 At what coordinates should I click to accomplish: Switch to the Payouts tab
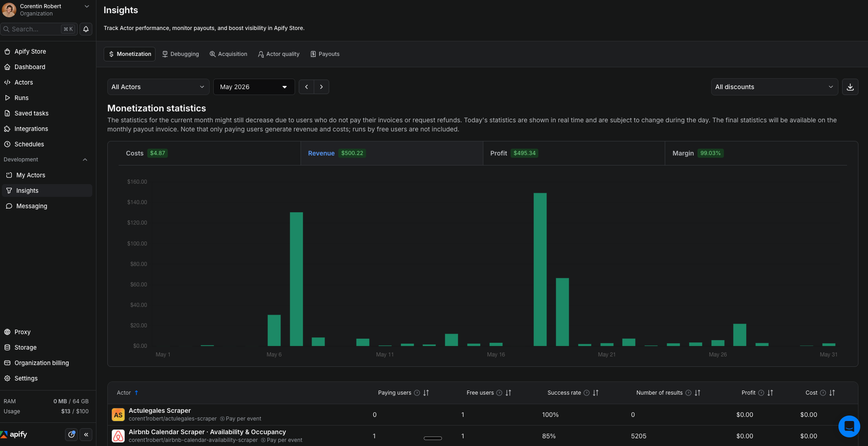pos(325,54)
